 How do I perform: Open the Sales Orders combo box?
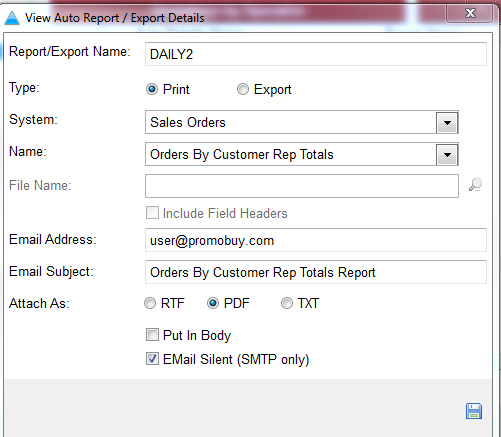pos(302,122)
